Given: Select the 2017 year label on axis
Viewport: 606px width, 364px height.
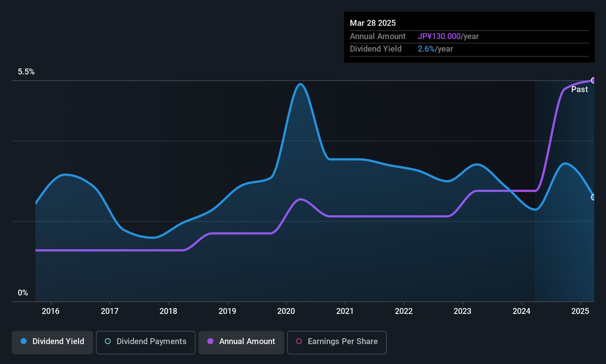Looking at the screenshot, I should [109, 311].
